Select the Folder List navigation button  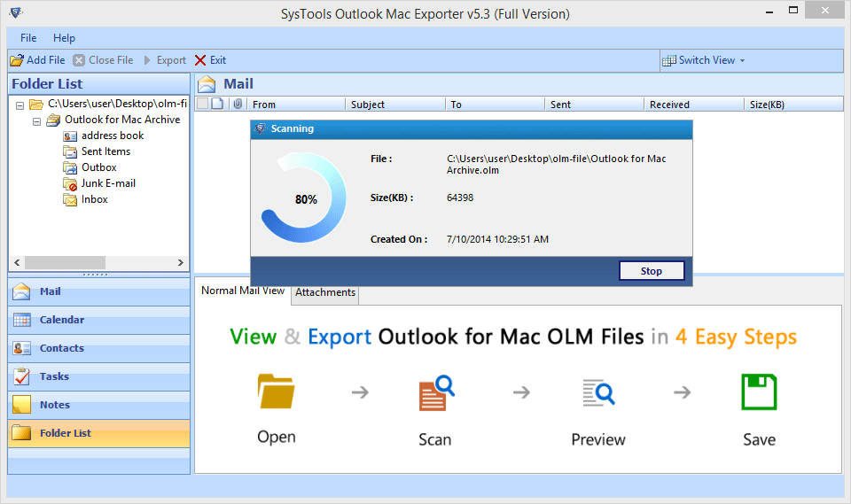[98, 433]
